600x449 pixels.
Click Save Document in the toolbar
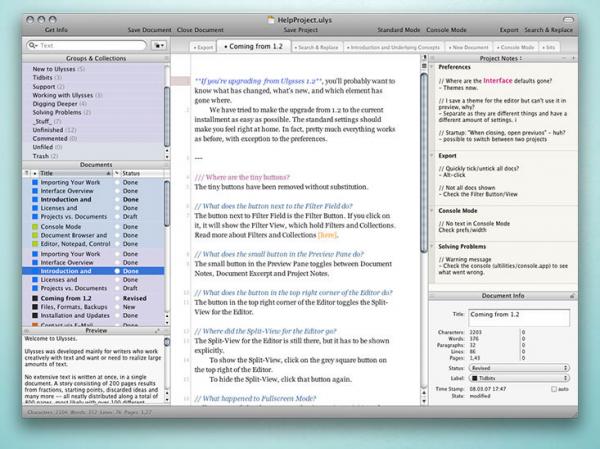point(149,30)
